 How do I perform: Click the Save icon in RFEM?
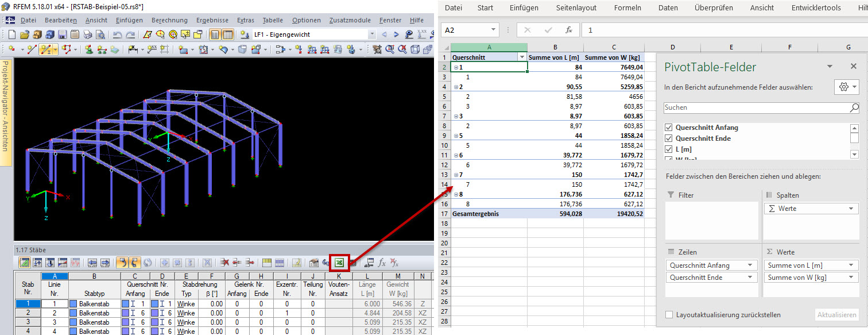61,34
